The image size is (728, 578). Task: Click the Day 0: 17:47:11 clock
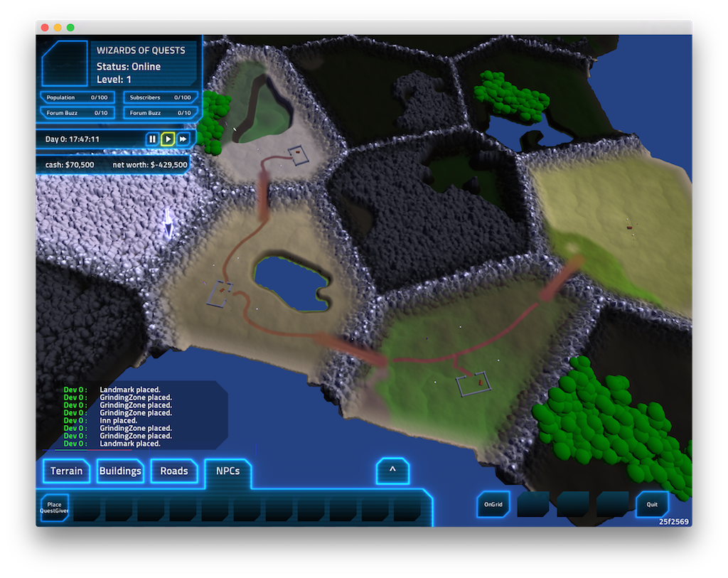(x=72, y=139)
